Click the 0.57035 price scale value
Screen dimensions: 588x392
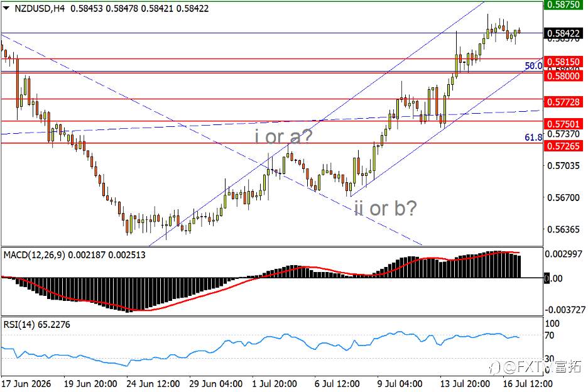(x=563, y=165)
